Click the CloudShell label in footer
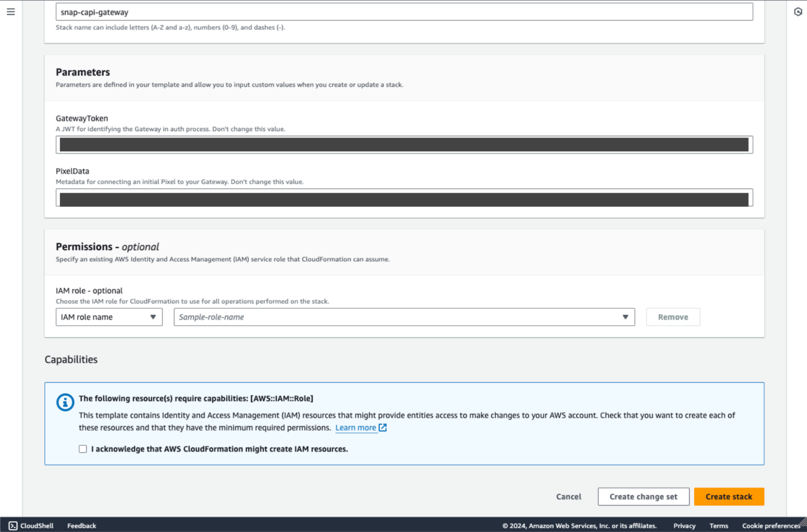This screenshot has width=807, height=532. tap(37, 526)
